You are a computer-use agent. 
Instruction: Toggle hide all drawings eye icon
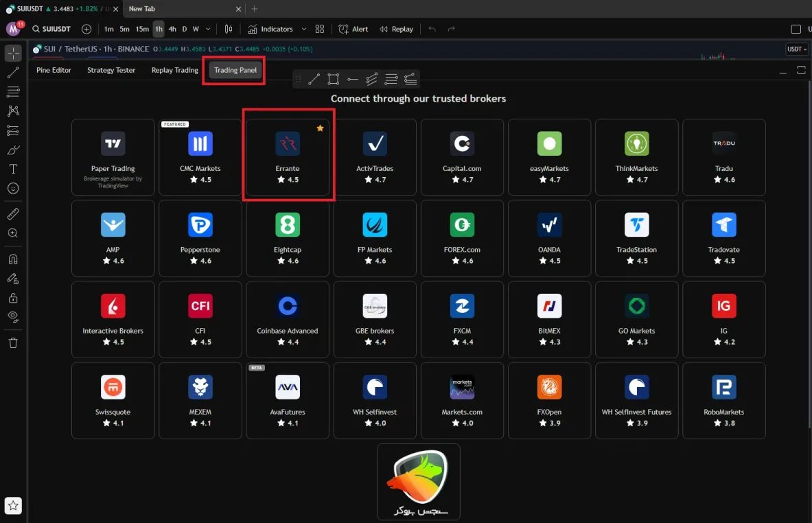pos(14,317)
